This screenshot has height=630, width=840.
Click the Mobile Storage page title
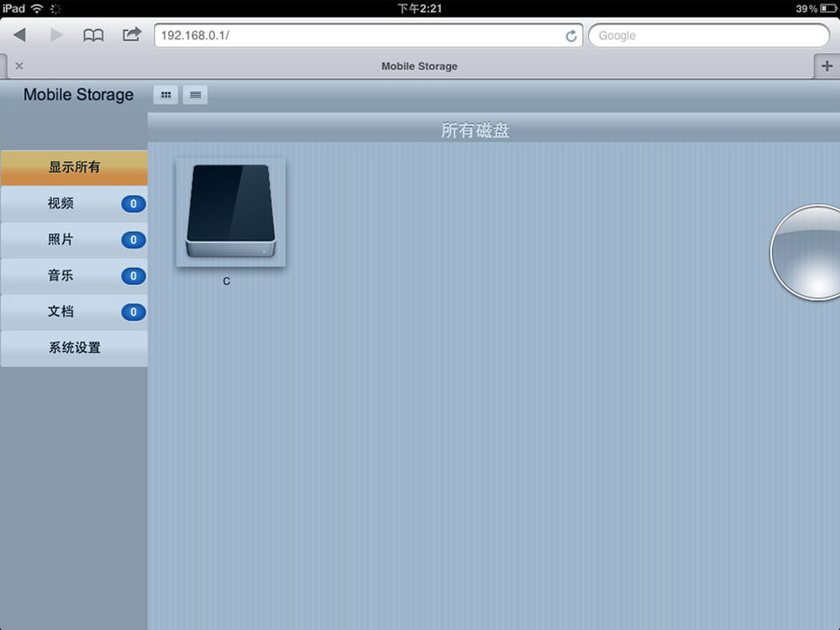pyautogui.click(x=78, y=95)
